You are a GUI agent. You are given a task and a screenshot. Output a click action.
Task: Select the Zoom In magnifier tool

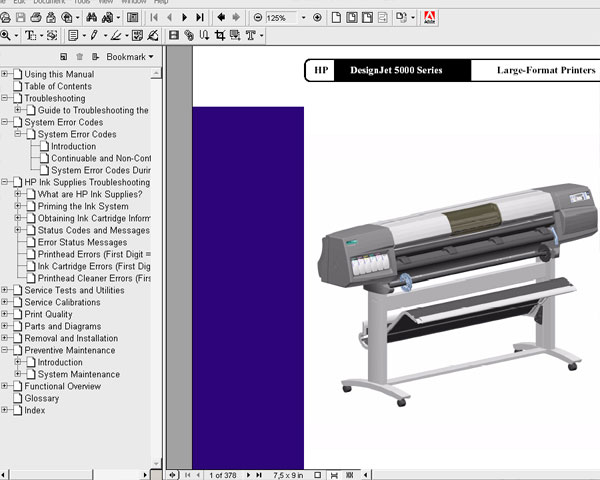[x=5, y=36]
